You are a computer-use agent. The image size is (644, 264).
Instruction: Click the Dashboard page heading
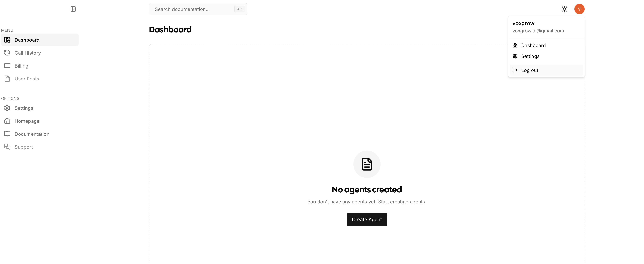tap(170, 30)
